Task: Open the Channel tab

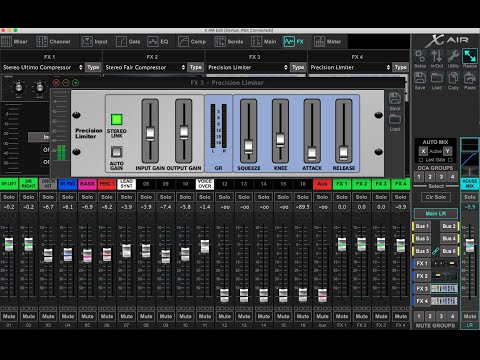Action: pyautogui.click(x=53, y=42)
